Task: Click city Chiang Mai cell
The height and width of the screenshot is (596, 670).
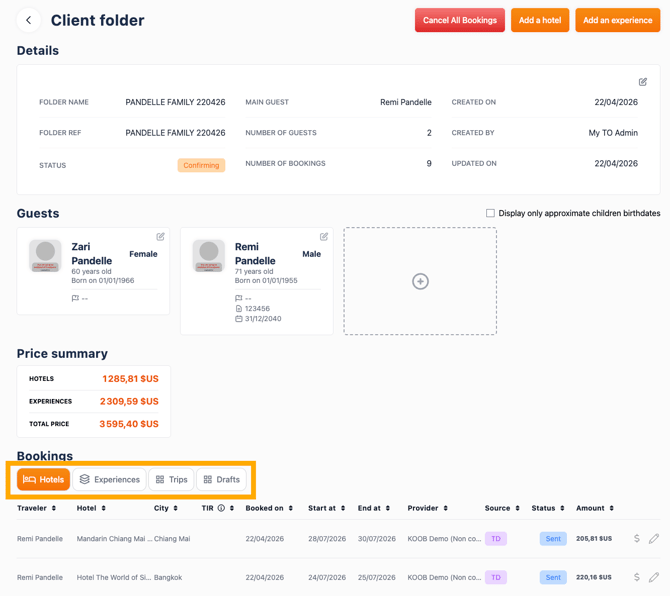Action: (172, 539)
